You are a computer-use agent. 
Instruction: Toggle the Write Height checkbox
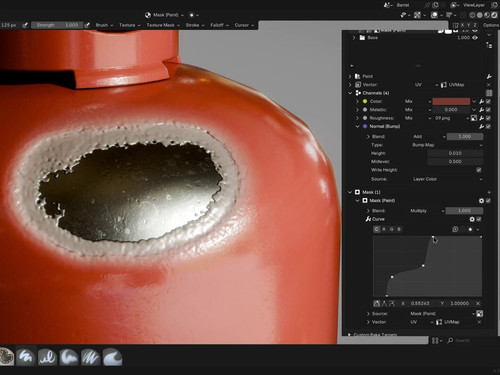coord(479,170)
